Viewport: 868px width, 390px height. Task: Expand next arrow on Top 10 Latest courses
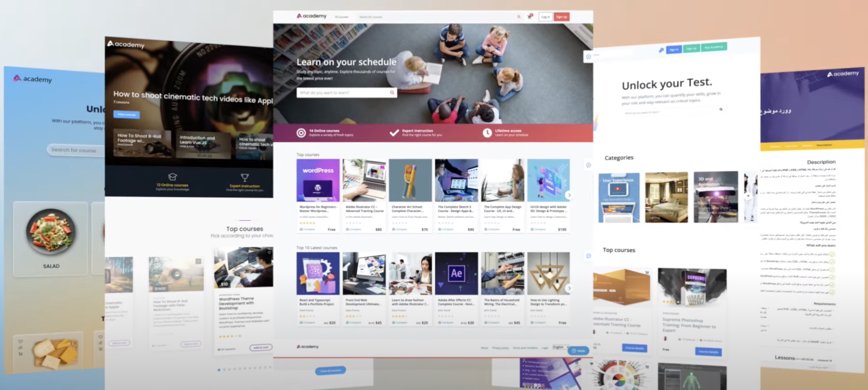tap(569, 288)
